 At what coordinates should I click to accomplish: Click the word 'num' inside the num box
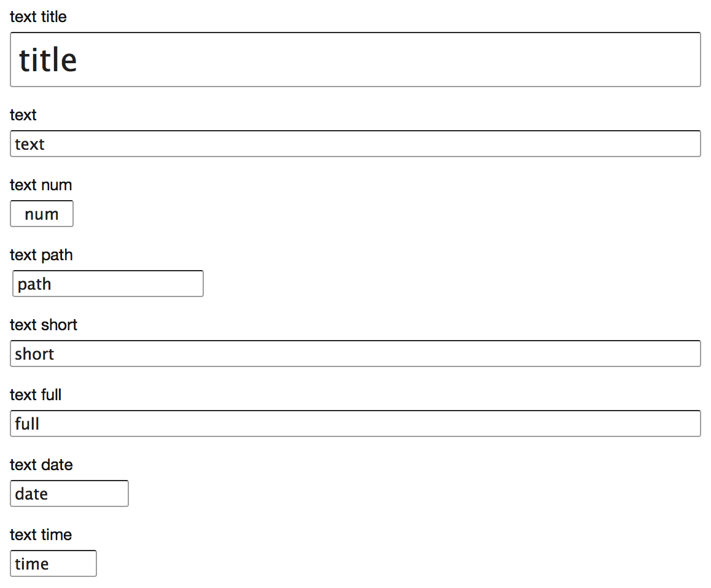42,214
